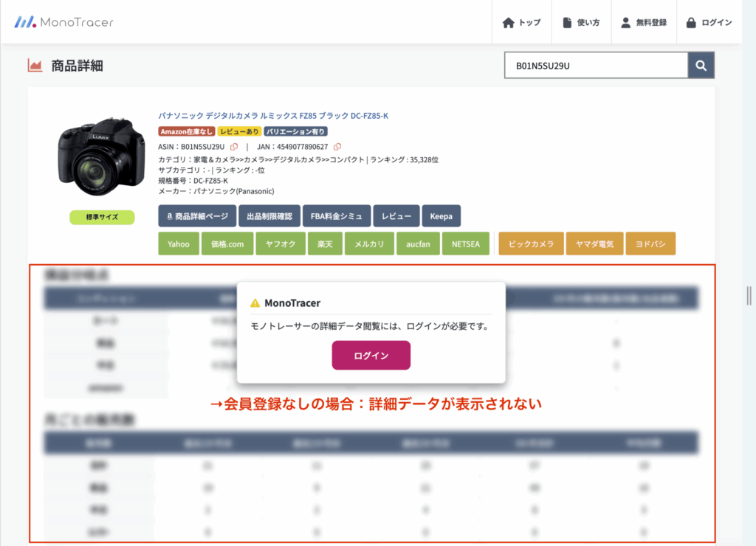Copy the JAN code using the copy icon
Viewport: 756px width, 546px height.
tap(337, 147)
